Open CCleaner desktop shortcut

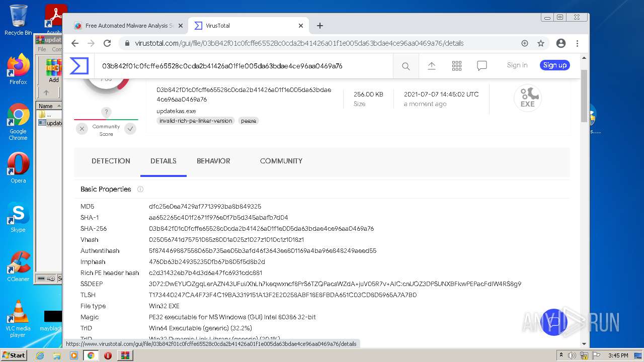click(18, 266)
